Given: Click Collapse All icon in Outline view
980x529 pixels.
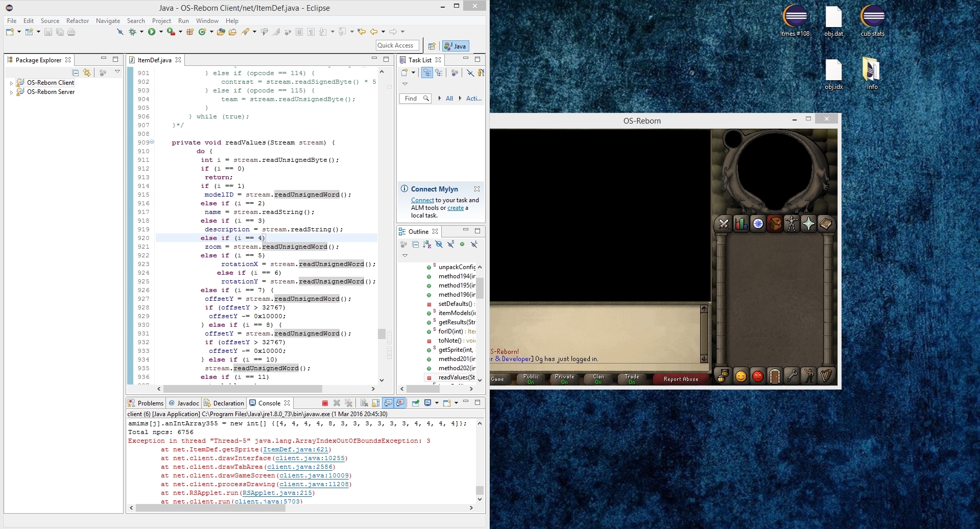Looking at the screenshot, I should (x=416, y=245).
